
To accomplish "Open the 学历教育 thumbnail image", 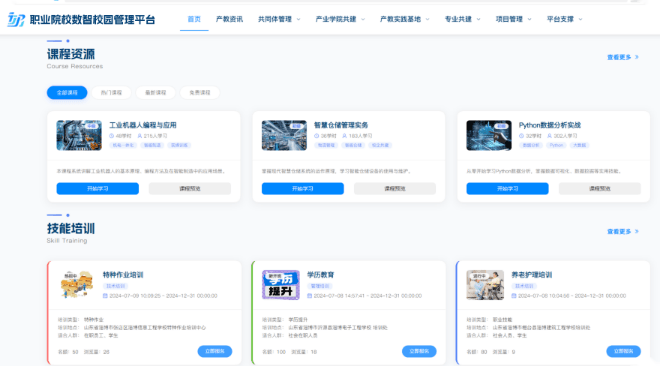I will (x=281, y=285).
